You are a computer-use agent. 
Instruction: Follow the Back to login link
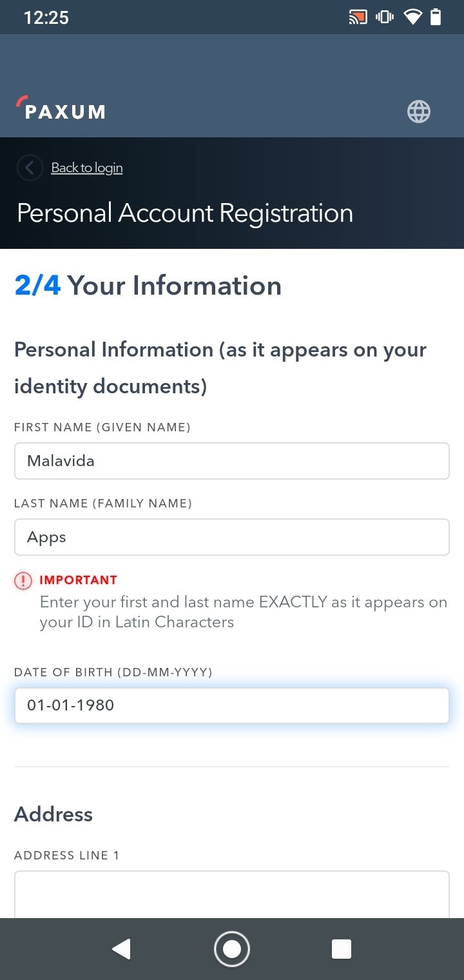(87, 168)
